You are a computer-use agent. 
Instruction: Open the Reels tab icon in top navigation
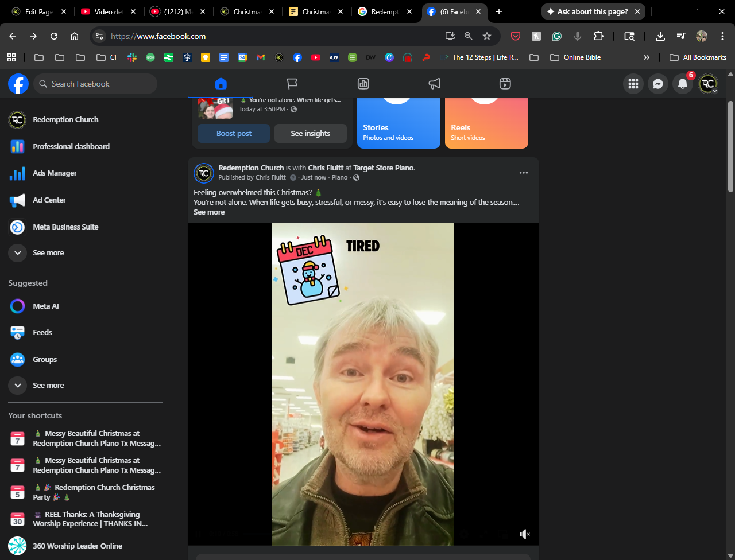point(505,84)
